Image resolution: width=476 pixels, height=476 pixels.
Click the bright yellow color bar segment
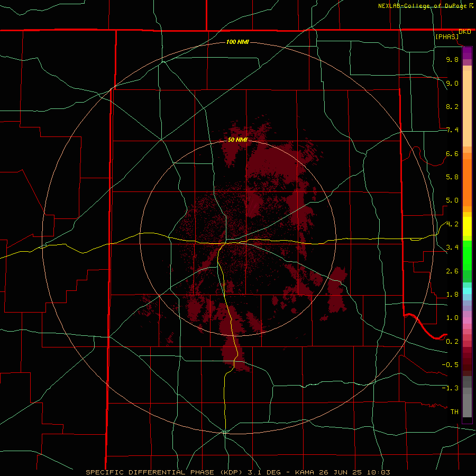(467, 226)
